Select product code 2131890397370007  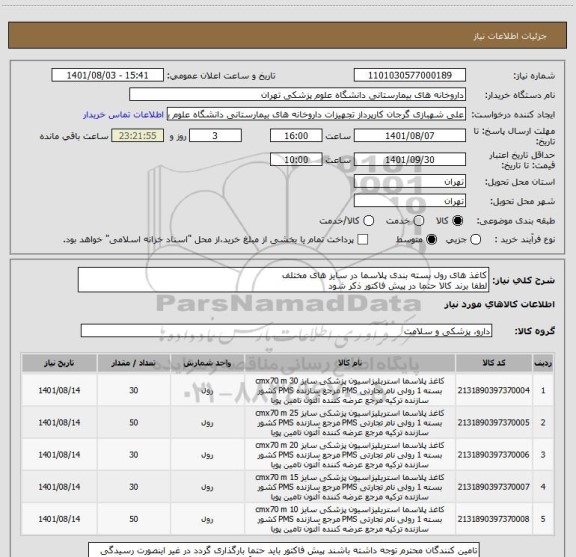493,487
